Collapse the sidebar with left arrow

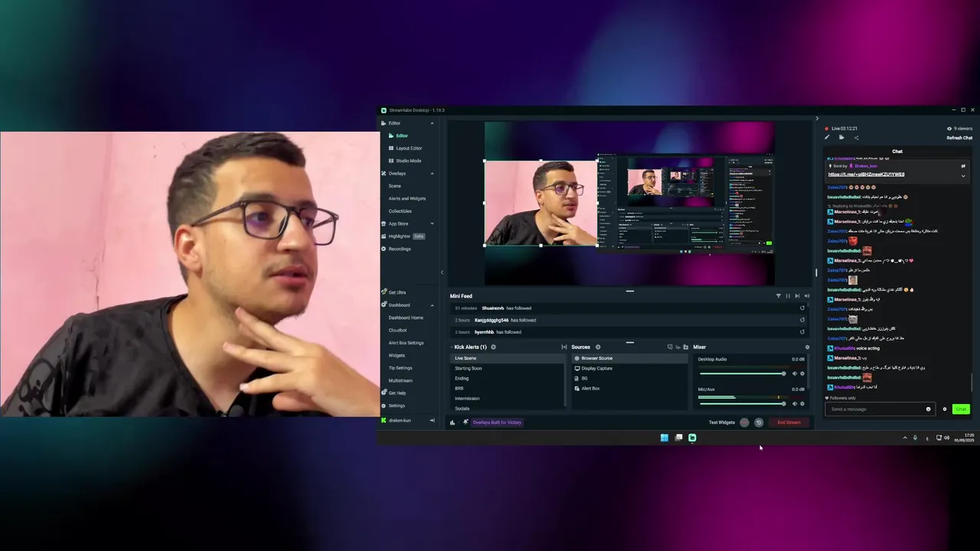coord(442,272)
